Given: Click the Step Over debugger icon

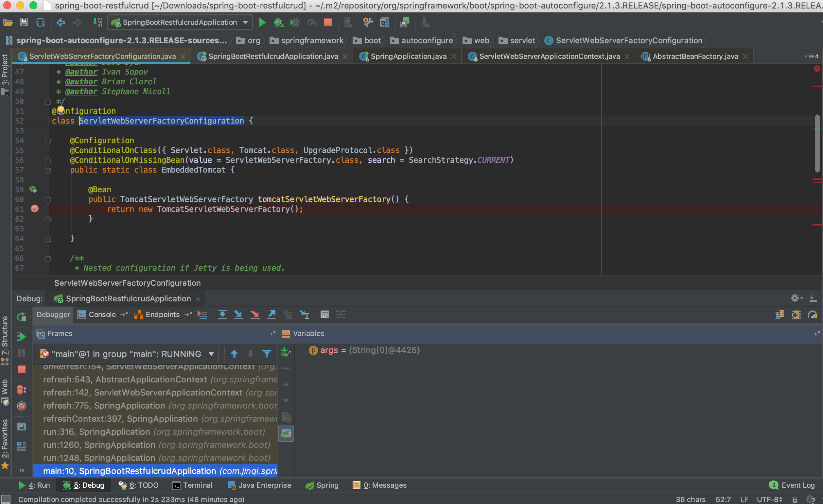Looking at the screenshot, I should coord(222,314).
